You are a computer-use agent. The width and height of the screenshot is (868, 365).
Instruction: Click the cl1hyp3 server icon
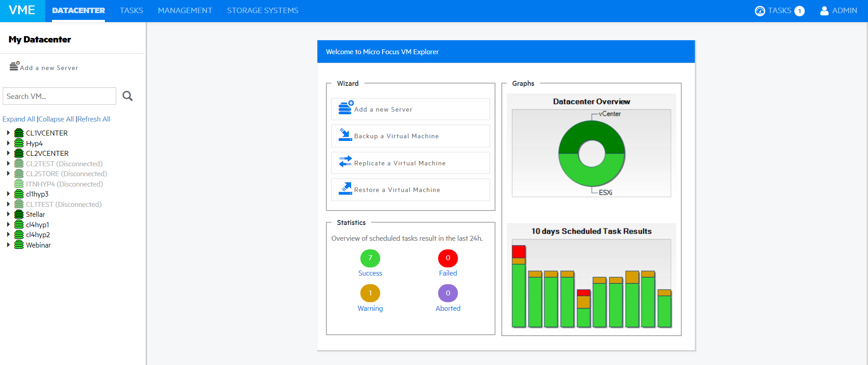19,194
